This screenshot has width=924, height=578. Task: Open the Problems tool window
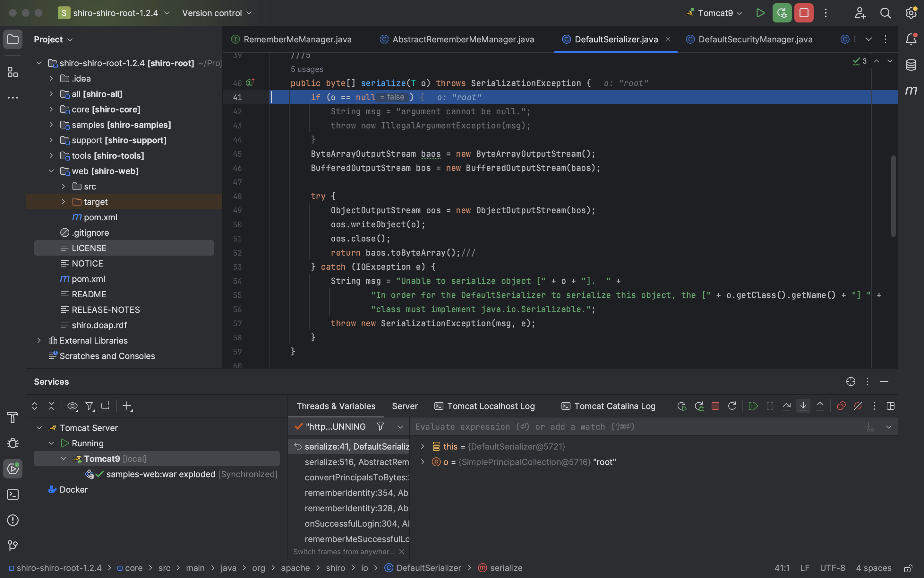[x=13, y=520]
